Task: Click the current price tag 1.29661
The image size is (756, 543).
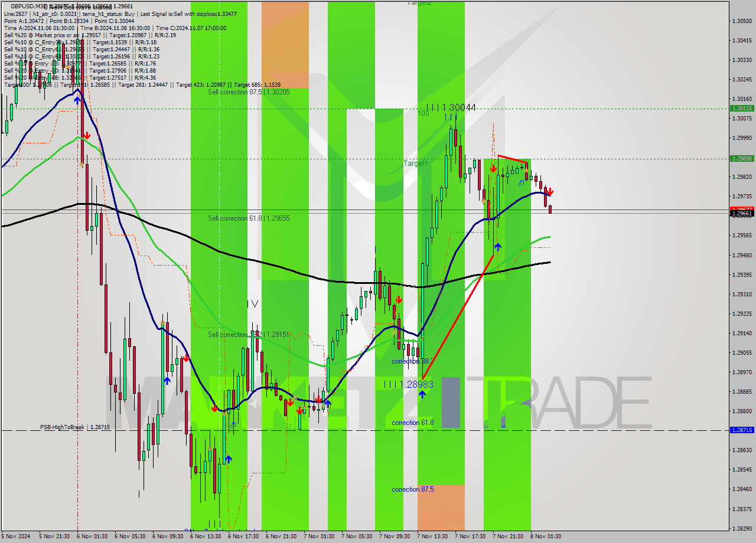Action: (741, 214)
